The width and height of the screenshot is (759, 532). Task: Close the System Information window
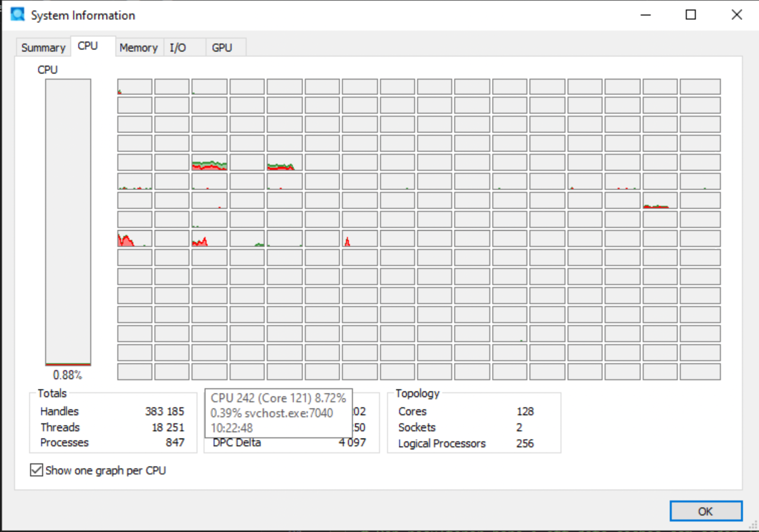coord(736,15)
